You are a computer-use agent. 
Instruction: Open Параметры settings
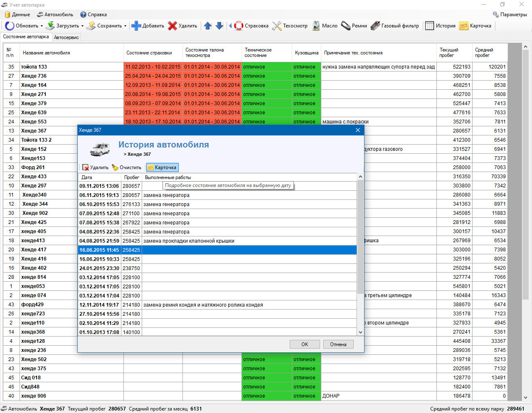[x=510, y=15]
